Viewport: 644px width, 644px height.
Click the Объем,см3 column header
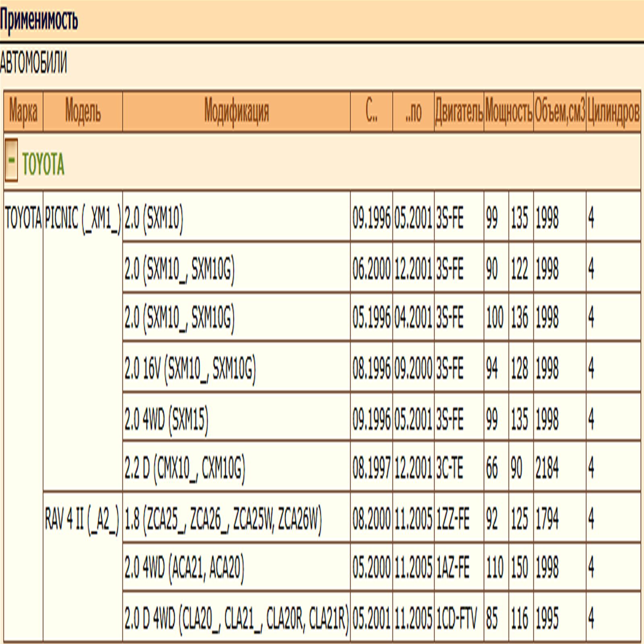tap(559, 111)
